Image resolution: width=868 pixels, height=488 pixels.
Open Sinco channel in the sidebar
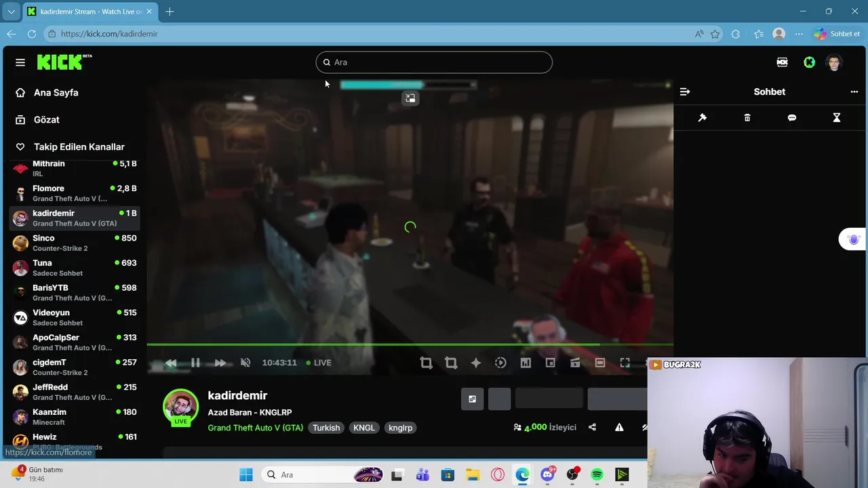[75, 243]
